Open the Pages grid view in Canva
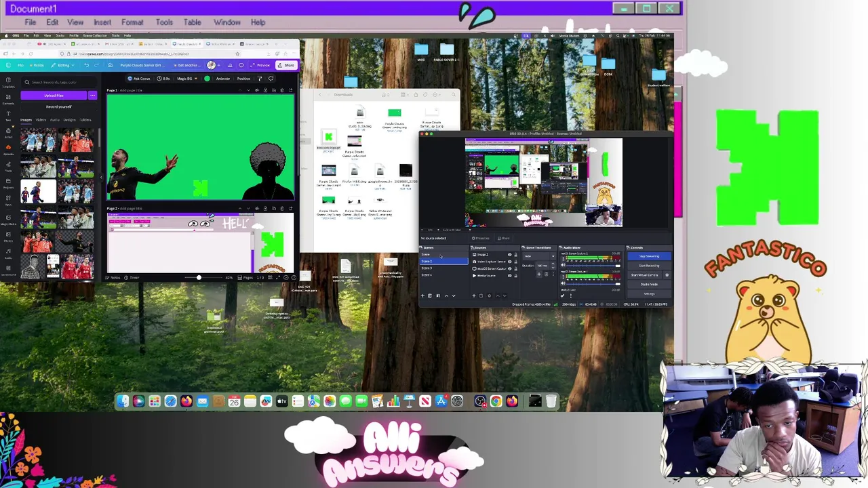The image size is (868, 488). (x=270, y=277)
